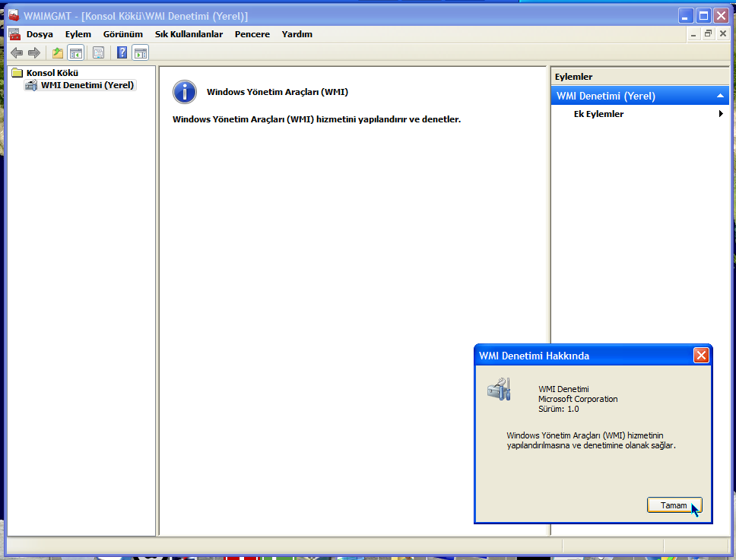Collapse the WMI Denetimi (Yerel) actions section arrow
The image size is (736, 560).
[720, 96]
